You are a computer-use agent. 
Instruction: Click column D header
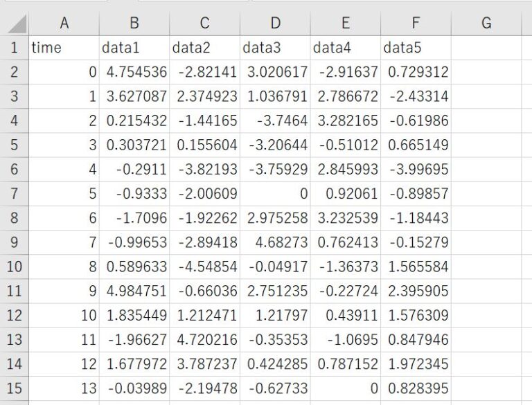tap(275, 24)
